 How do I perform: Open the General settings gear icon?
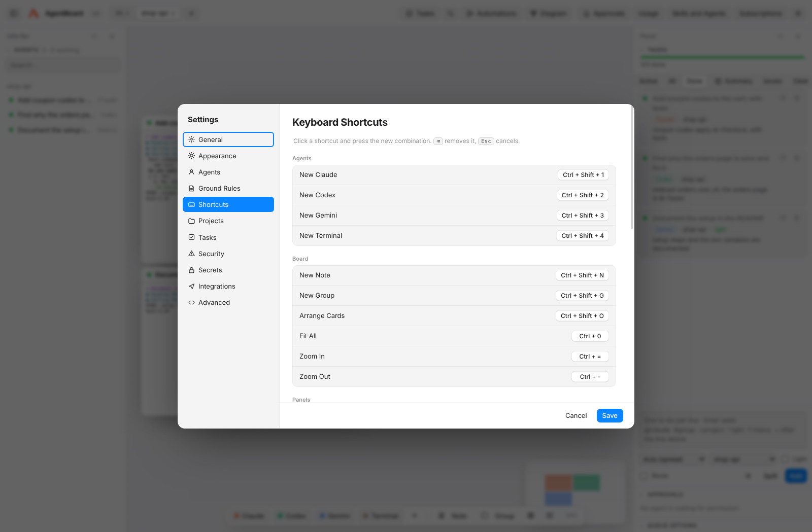pyautogui.click(x=191, y=139)
